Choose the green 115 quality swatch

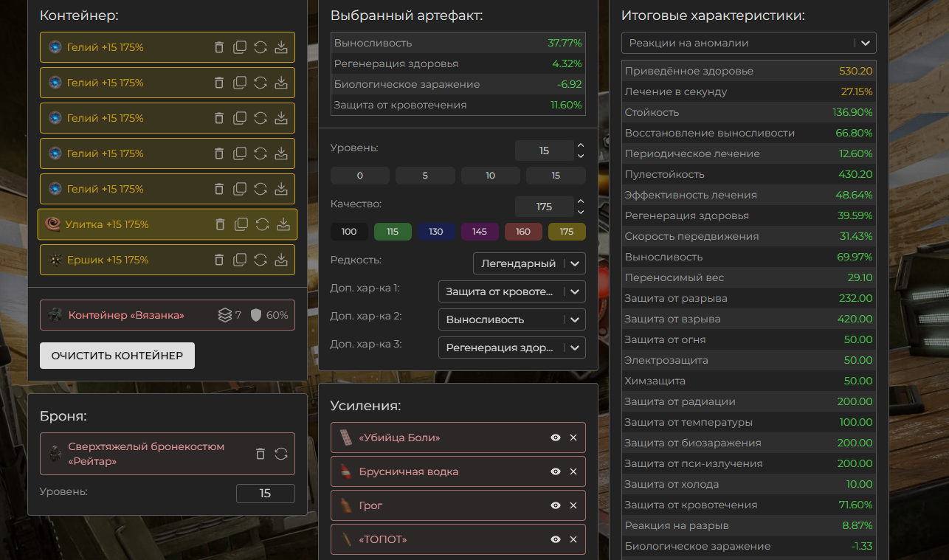click(393, 232)
